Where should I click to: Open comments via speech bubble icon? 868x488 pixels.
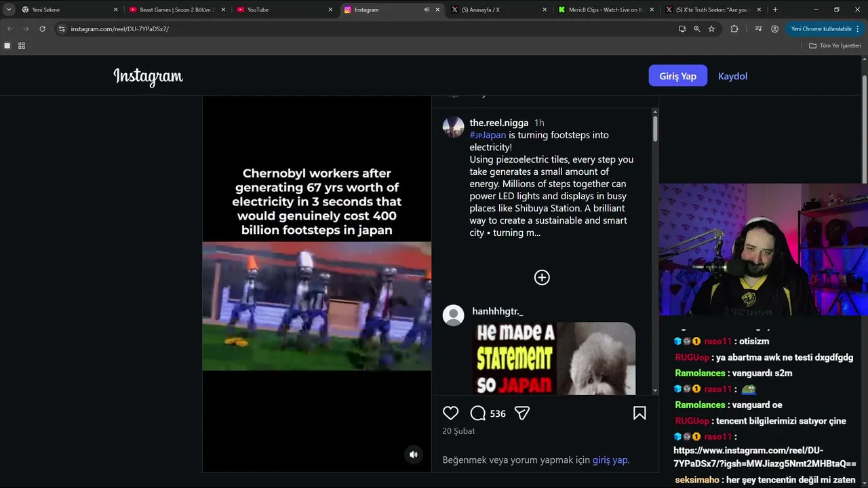pyautogui.click(x=477, y=413)
